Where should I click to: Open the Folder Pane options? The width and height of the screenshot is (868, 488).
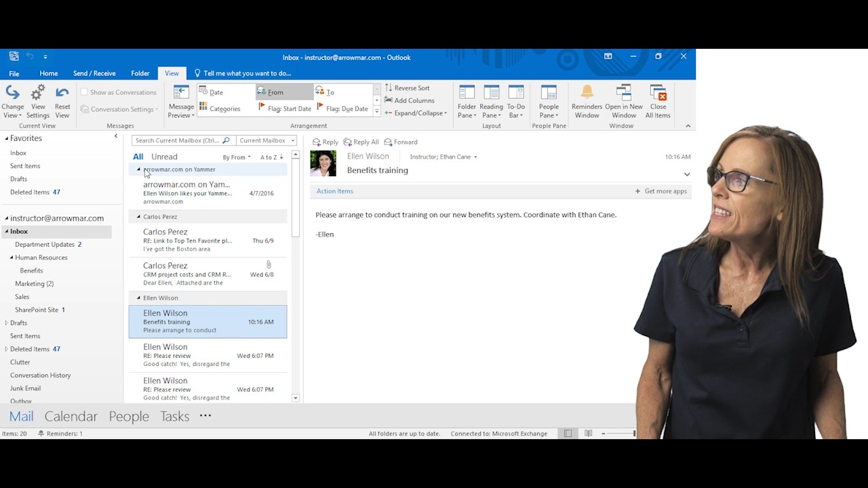point(467,102)
